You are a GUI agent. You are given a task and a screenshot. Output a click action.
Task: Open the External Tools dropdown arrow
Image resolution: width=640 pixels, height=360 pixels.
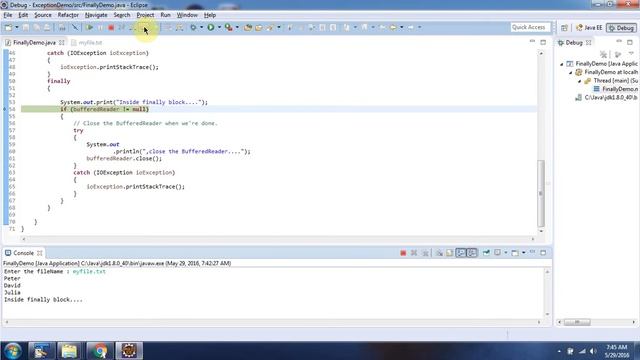[x=237, y=27]
